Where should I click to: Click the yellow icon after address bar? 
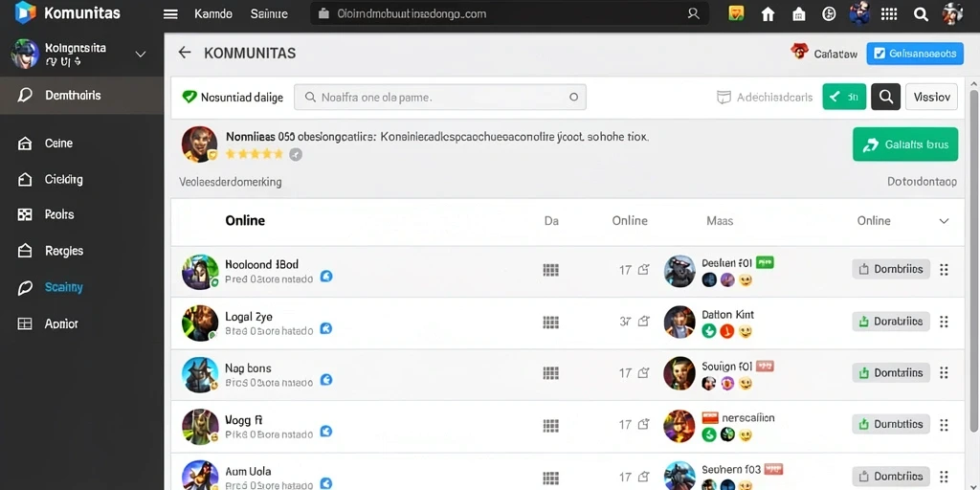[x=737, y=13]
